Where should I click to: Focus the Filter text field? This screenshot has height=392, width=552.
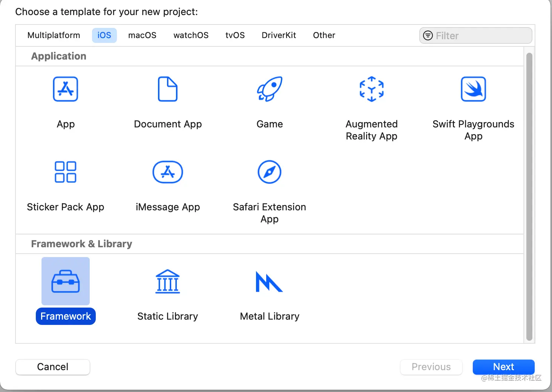[476, 35]
